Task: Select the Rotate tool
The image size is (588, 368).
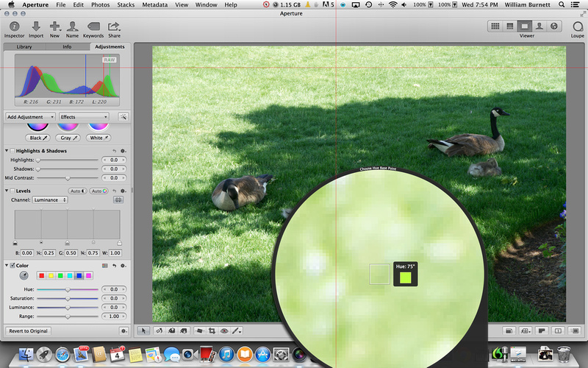Action: pyautogui.click(x=159, y=330)
